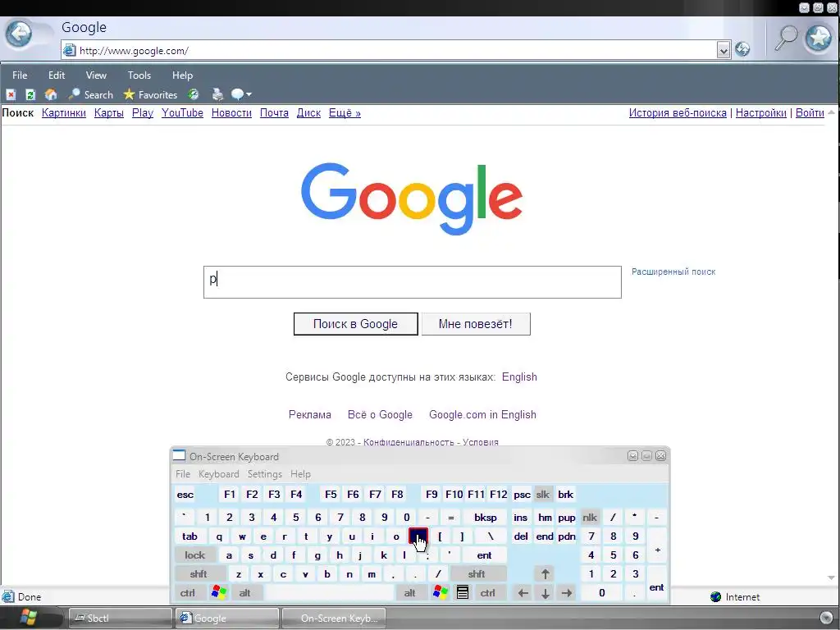The image size is (840, 630).
Task: Open the Новости link
Action: coord(231,113)
